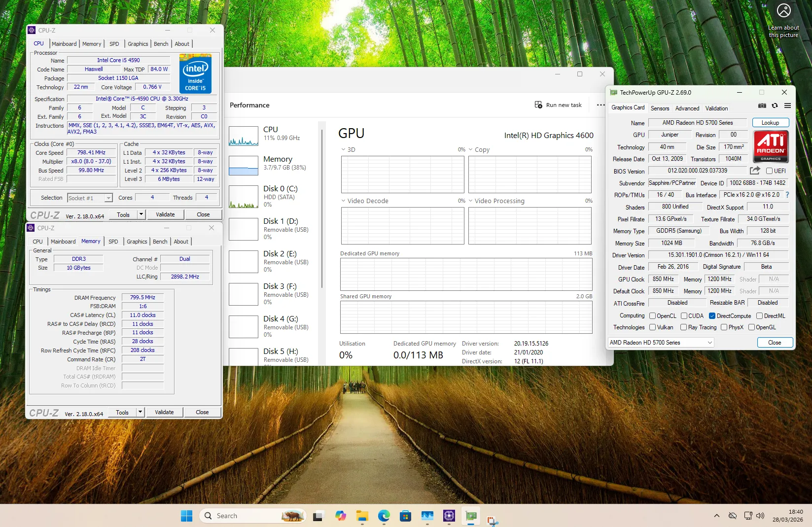Switch to the Sensors tab in GPU-Z
Image resolution: width=812 pixels, height=527 pixels.
(660, 108)
